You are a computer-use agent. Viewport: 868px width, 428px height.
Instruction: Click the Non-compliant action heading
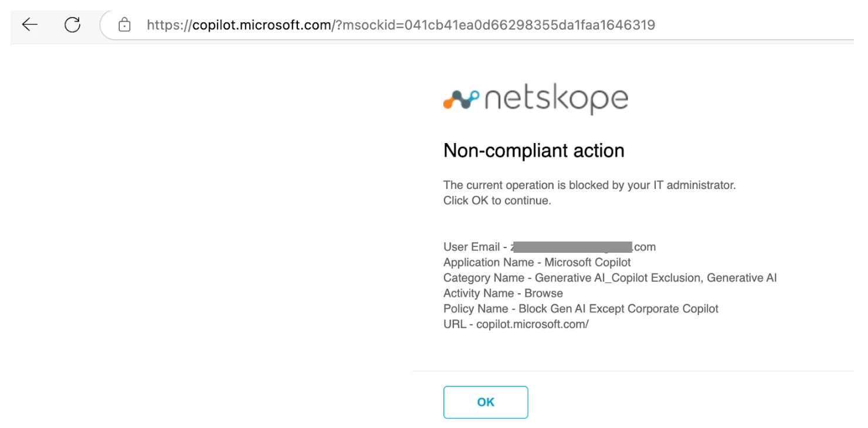click(x=534, y=151)
